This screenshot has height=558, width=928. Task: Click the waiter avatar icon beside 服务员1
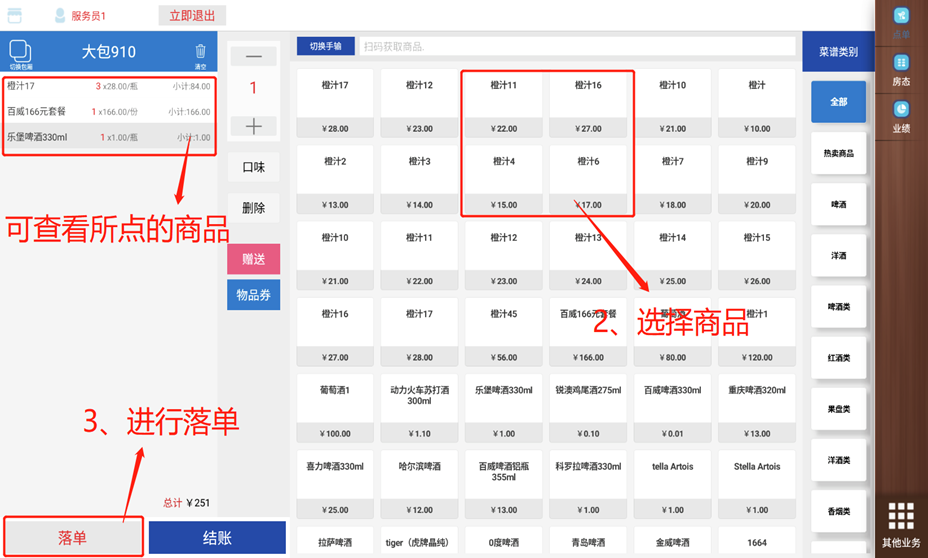[x=60, y=15]
